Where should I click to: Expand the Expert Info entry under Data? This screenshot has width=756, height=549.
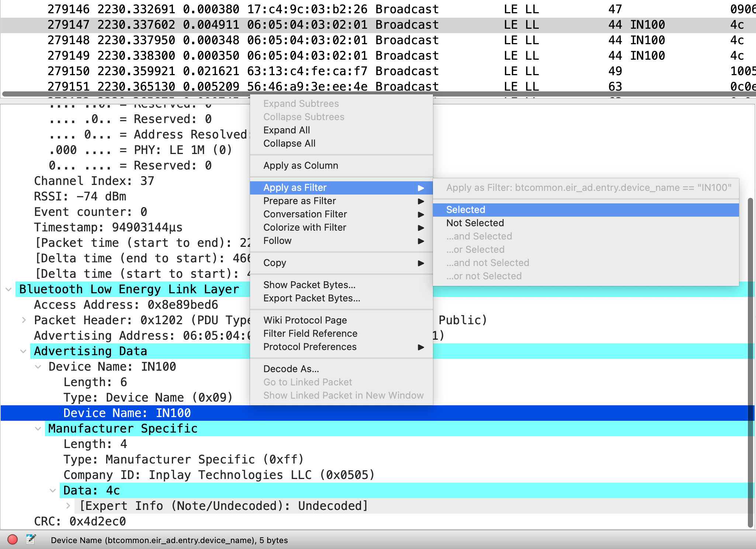pyautogui.click(x=68, y=506)
